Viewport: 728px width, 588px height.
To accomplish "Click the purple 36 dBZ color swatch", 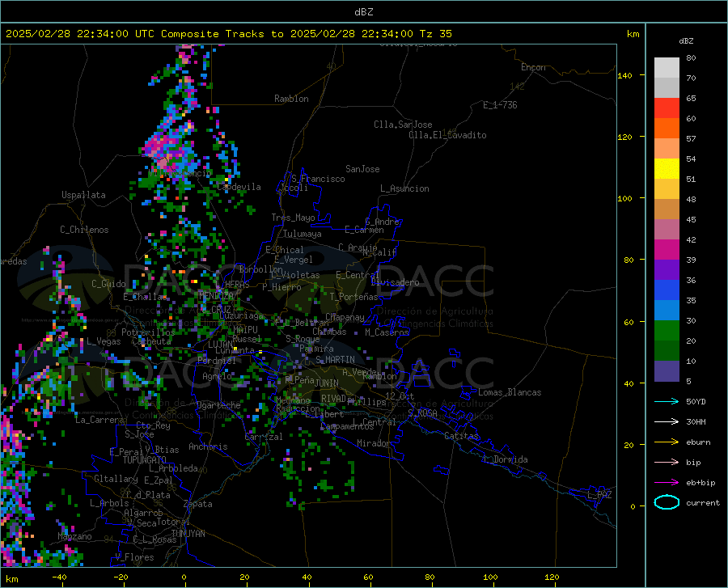I will pyautogui.click(x=667, y=270).
